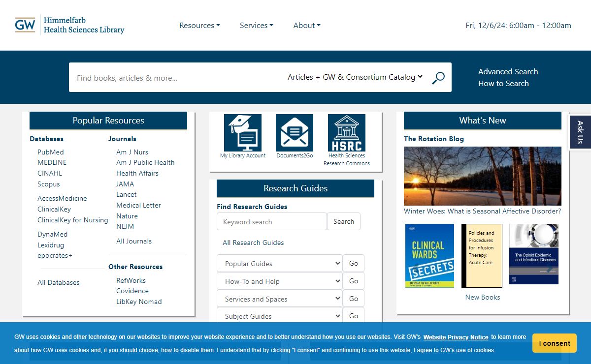Click the GW Himmelfarb Library logo

[69, 25]
